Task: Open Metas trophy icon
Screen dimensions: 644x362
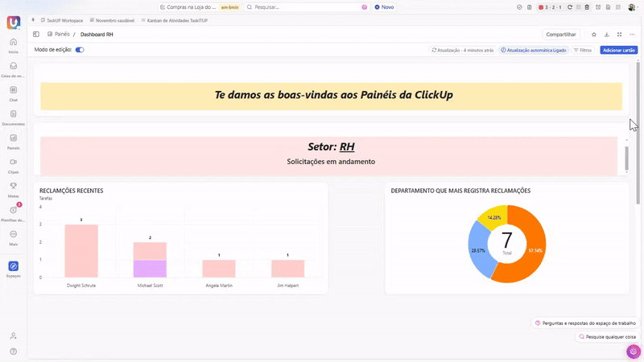Action: tap(14, 186)
